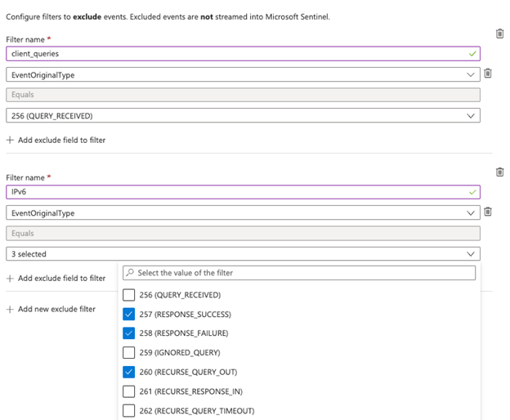Delete the client_queries filter with trash icon
The image size is (510, 420).
pyautogui.click(x=499, y=34)
